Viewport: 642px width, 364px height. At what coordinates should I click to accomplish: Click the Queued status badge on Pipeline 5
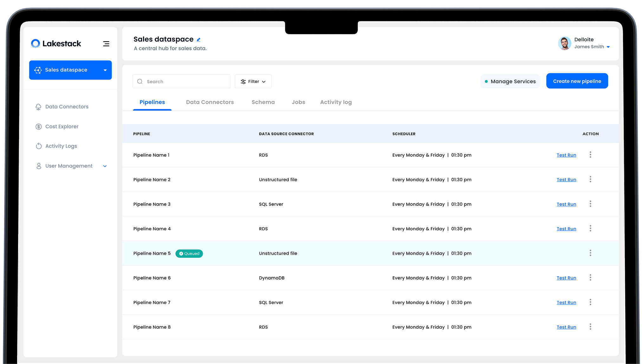click(x=189, y=254)
